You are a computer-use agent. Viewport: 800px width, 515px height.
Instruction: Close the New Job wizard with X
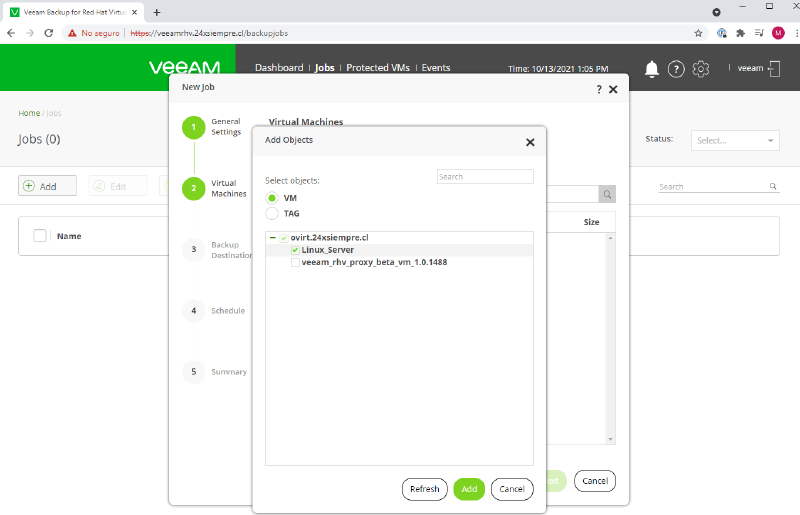613,89
